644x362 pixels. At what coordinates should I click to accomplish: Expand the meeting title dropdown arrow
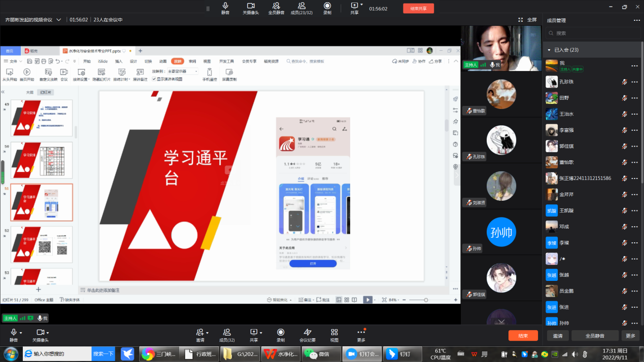click(59, 20)
